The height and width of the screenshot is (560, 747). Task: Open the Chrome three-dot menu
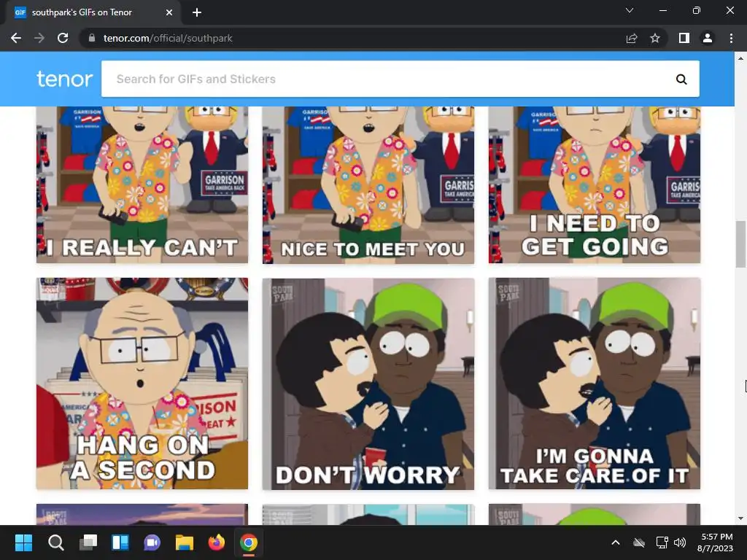(x=731, y=38)
